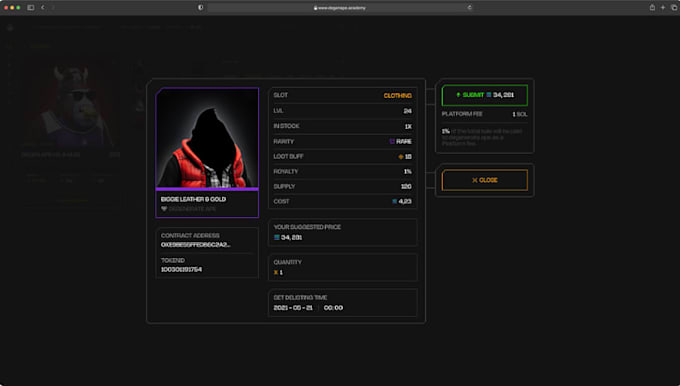Click the Supply row value

[406, 186]
